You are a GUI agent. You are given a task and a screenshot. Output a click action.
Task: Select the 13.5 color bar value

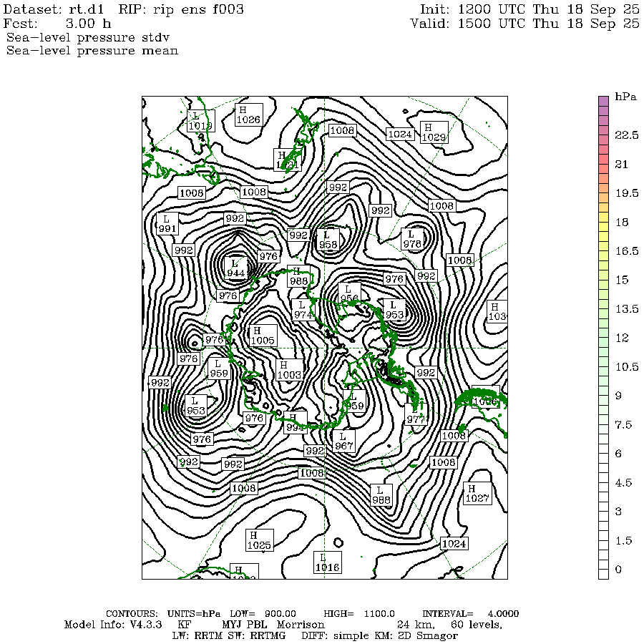point(626,309)
